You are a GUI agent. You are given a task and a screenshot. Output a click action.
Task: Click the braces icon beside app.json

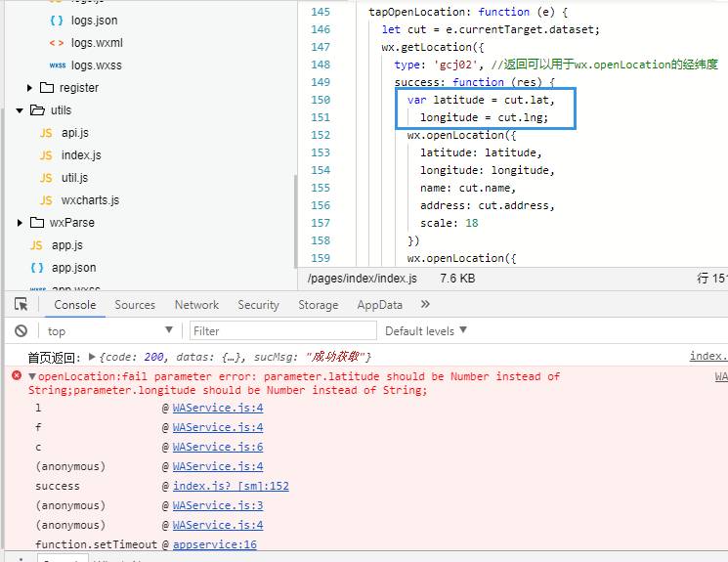click(x=37, y=268)
